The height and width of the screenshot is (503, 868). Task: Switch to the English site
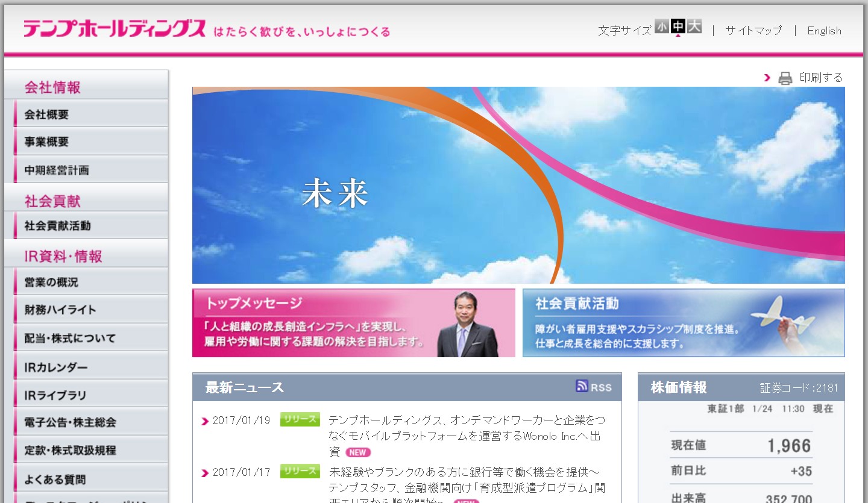(x=824, y=31)
